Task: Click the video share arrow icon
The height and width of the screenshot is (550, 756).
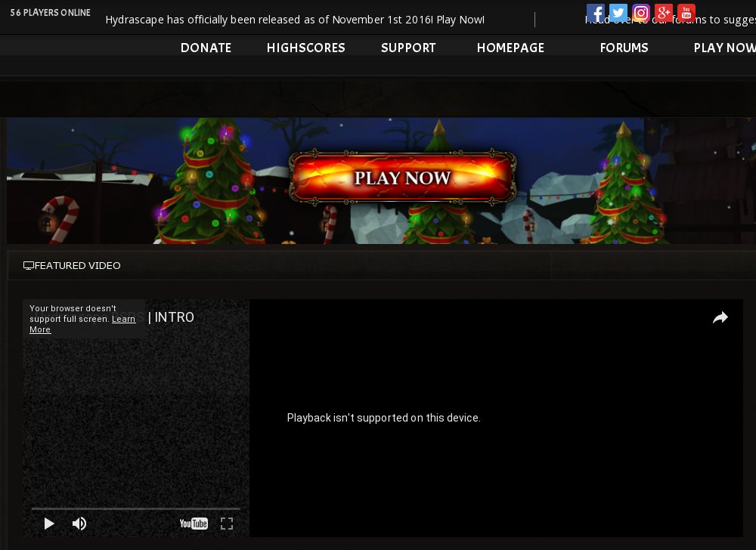Action: tap(720, 318)
